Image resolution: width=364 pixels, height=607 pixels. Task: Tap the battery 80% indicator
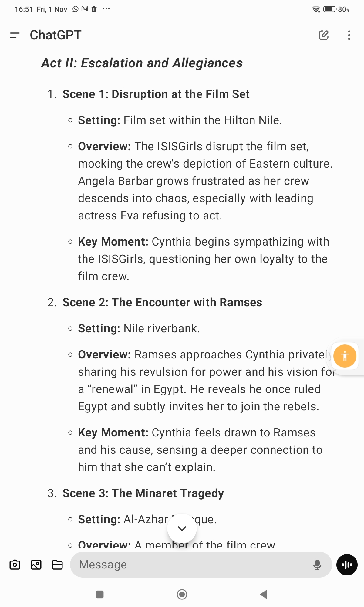(x=336, y=9)
